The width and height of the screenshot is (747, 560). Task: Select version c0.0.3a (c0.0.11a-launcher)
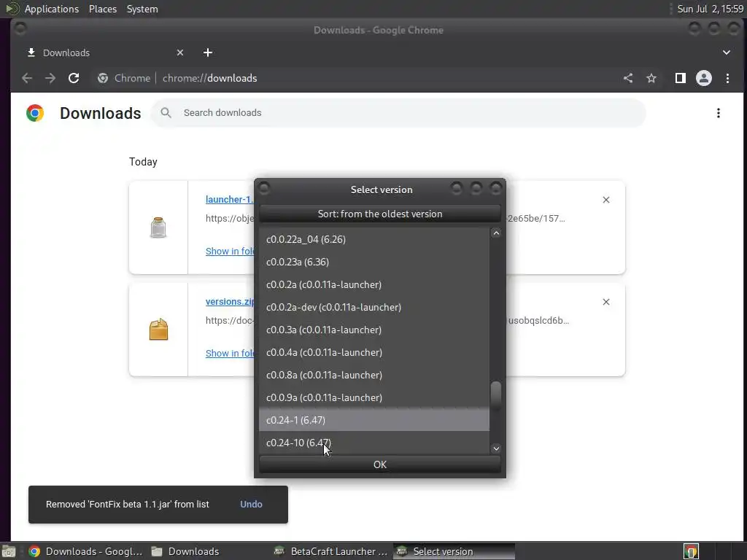click(x=374, y=330)
